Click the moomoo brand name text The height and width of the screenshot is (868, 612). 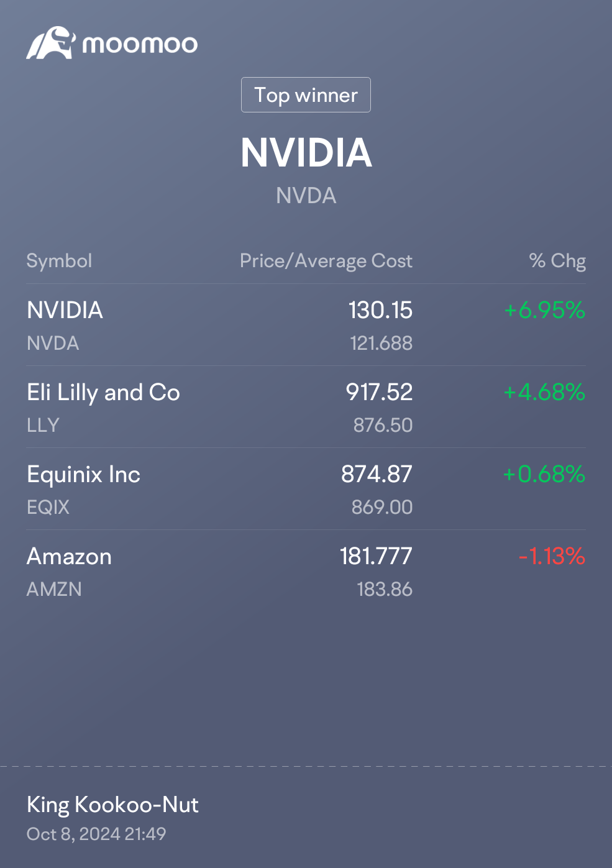coord(140,44)
